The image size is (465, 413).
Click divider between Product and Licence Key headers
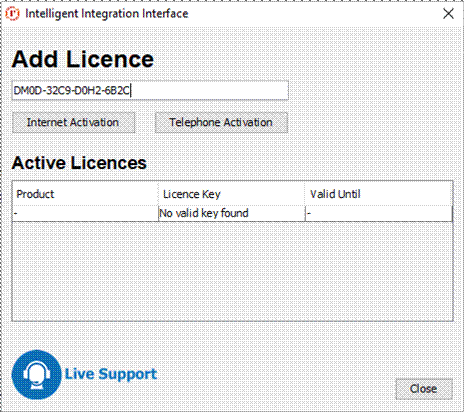point(158,194)
